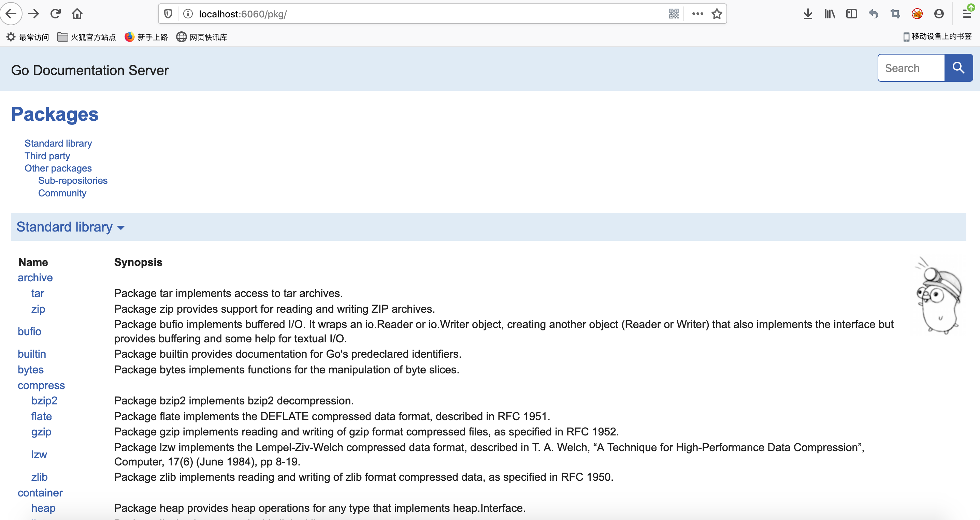Click the Synopsis column header
The width and height of the screenshot is (980, 520).
138,262
